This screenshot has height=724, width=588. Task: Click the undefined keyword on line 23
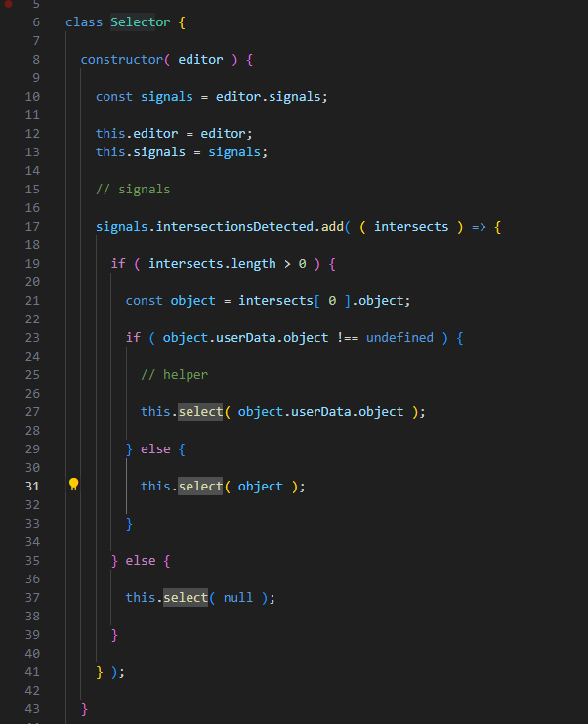(399, 338)
